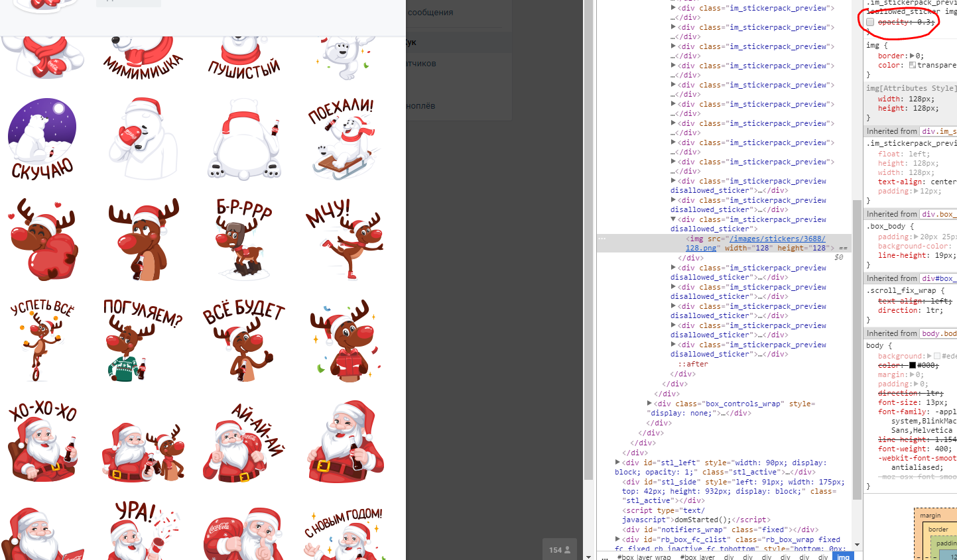Viewport: 957px width, 560px height.
Task: Jump to inherited div.im_s selector link
Action: pyautogui.click(x=939, y=131)
